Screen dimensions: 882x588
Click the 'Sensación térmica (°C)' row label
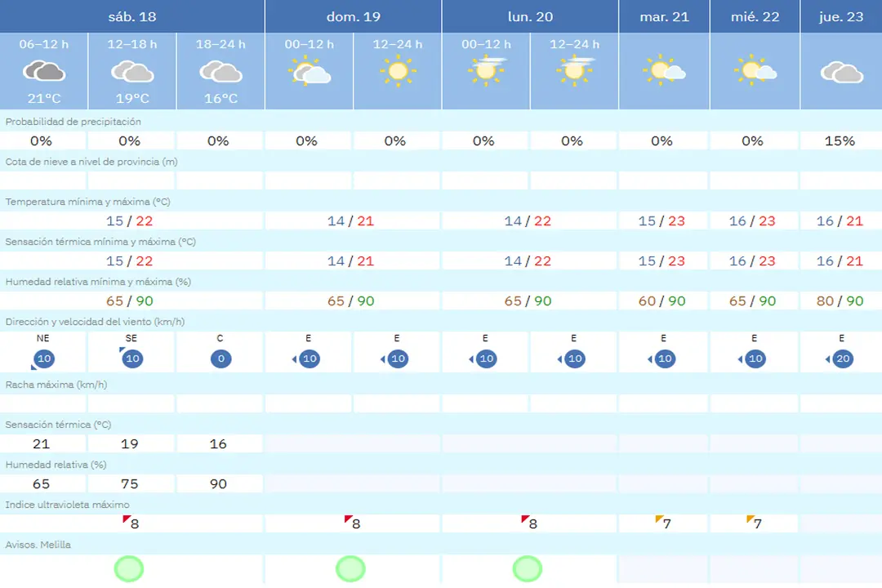point(59,425)
